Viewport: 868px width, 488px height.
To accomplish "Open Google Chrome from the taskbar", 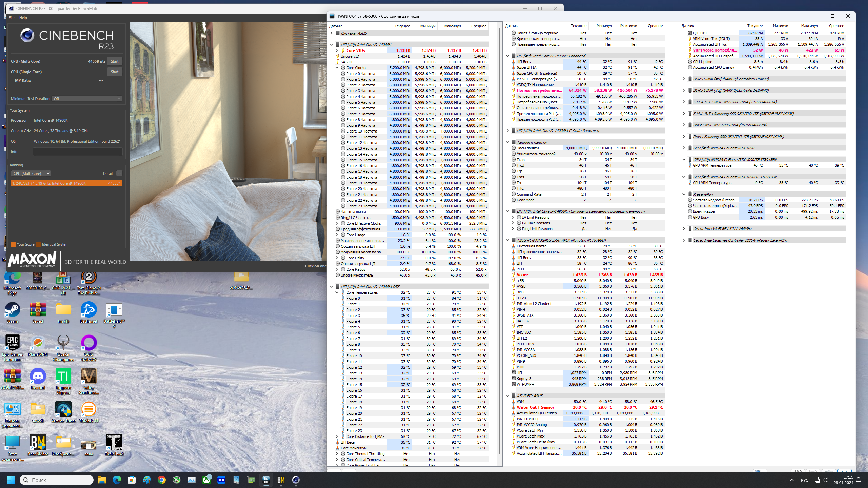I will 162,480.
